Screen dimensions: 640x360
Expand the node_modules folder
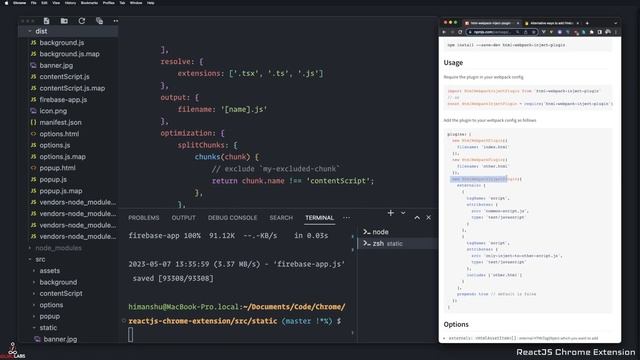pos(68,248)
